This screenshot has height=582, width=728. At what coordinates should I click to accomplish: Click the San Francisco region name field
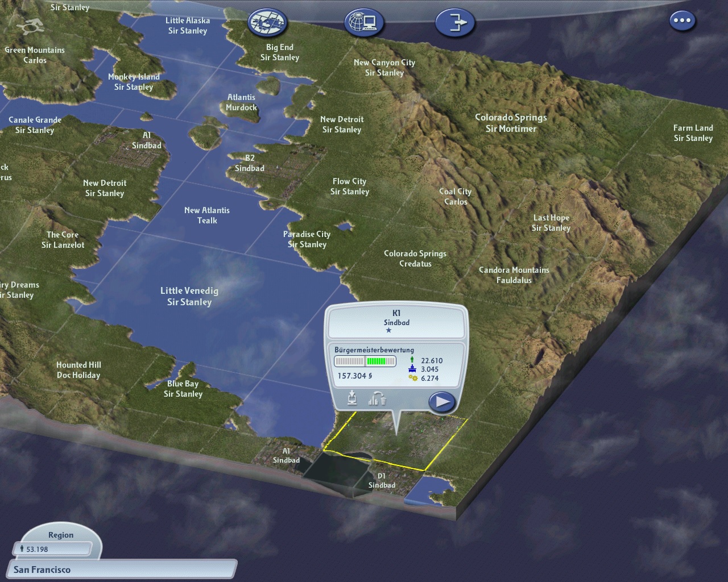[x=121, y=569]
